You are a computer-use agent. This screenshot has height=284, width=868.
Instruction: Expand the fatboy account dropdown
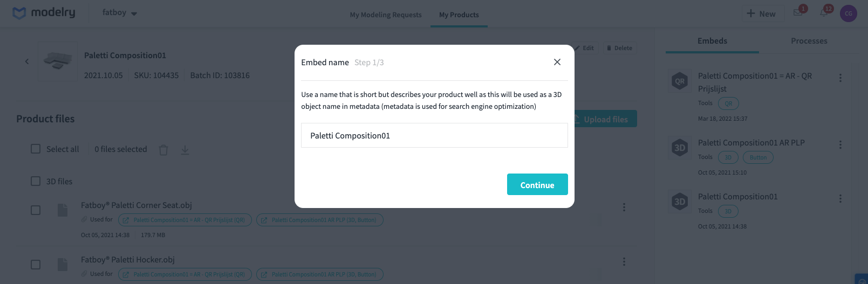tap(120, 12)
